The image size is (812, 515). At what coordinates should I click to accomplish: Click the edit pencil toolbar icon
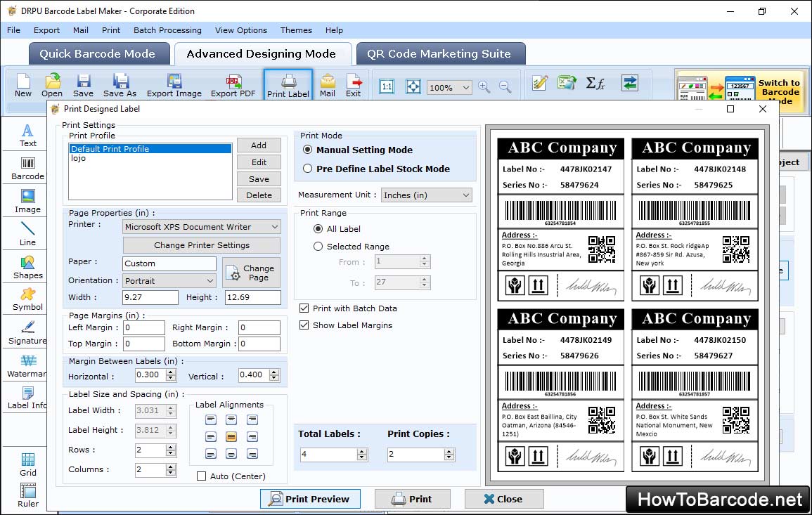540,83
